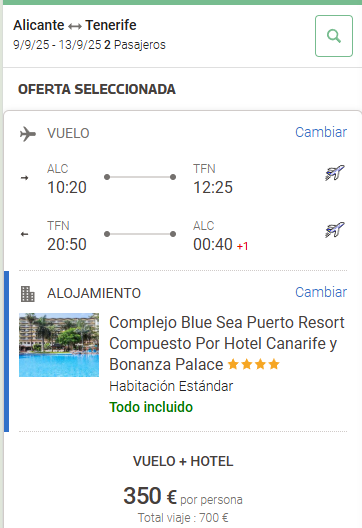The height and width of the screenshot is (528, 362).
Task: Click the Habitación Estándar room type
Action: coord(171,386)
